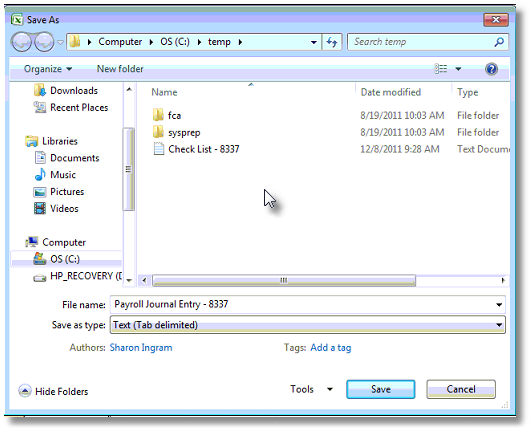Open the Music library
532x433 pixels.
(x=63, y=175)
